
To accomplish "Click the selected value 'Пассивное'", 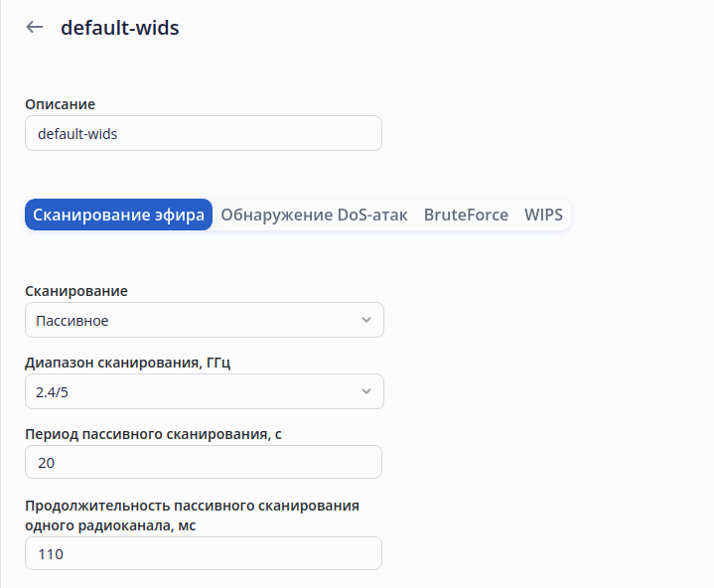I will point(72,321).
